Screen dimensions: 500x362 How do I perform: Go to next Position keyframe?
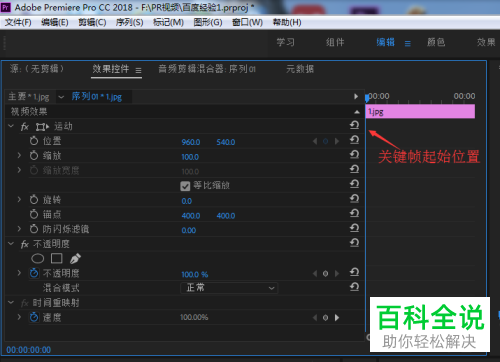[x=337, y=141]
